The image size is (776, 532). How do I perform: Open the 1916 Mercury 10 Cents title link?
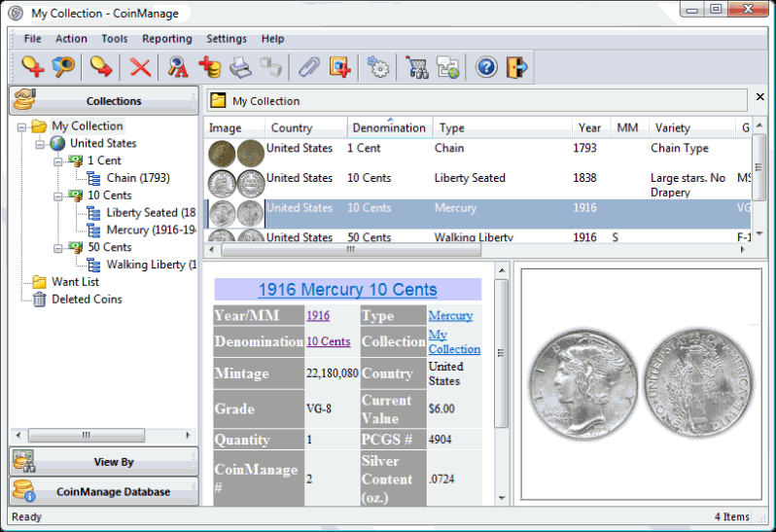[347, 290]
